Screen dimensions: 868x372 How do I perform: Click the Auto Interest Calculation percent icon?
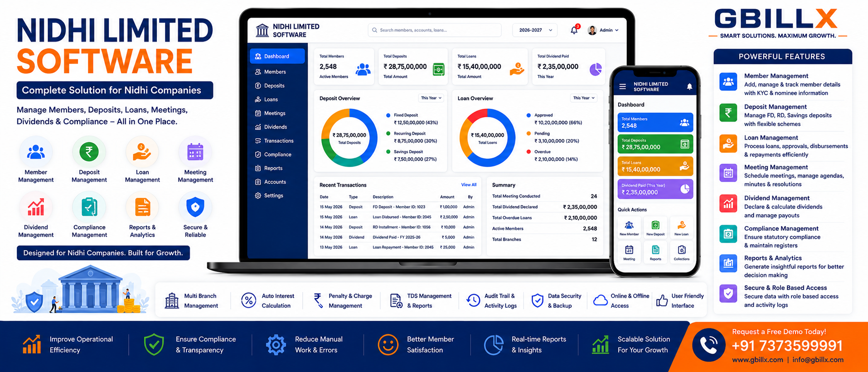[x=248, y=300]
